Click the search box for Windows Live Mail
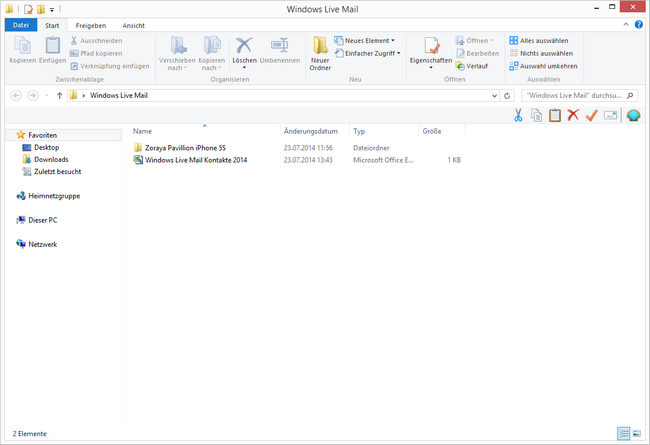The height and width of the screenshot is (445, 650). [x=580, y=95]
